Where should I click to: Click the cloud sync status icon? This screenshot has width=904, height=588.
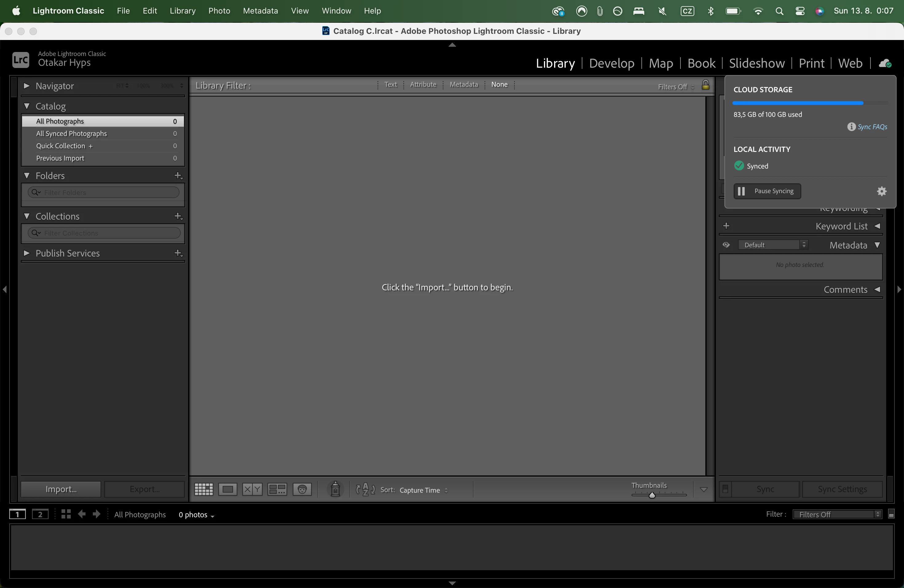[885, 63]
